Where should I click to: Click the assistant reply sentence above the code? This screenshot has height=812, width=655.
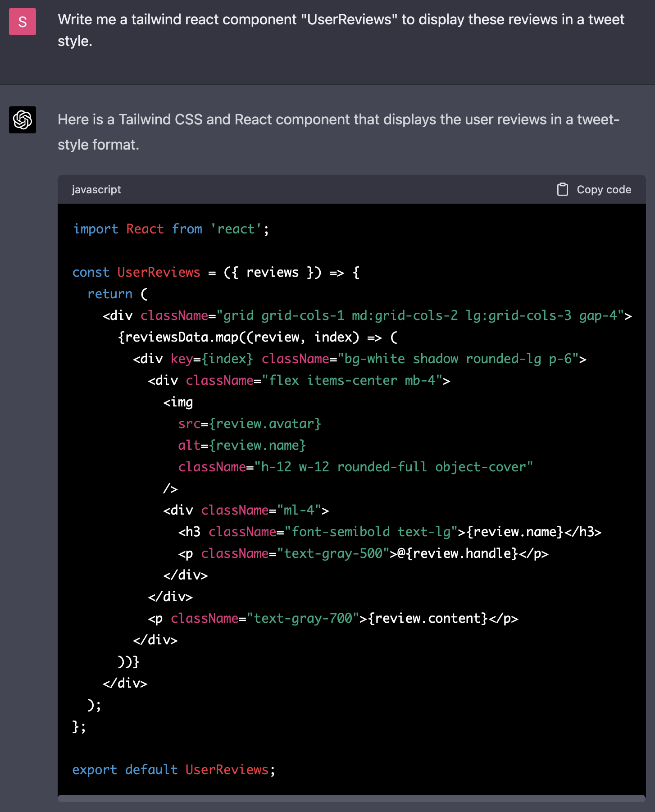click(x=339, y=132)
